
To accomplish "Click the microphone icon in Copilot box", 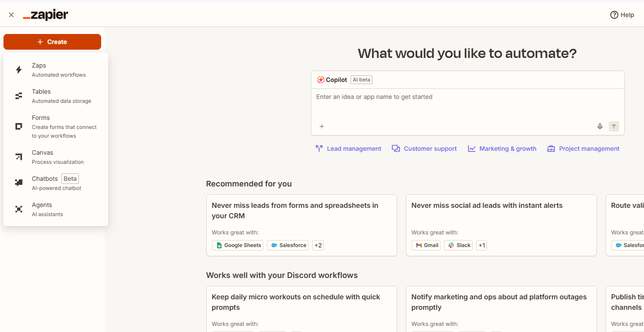I will click(600, 126).
